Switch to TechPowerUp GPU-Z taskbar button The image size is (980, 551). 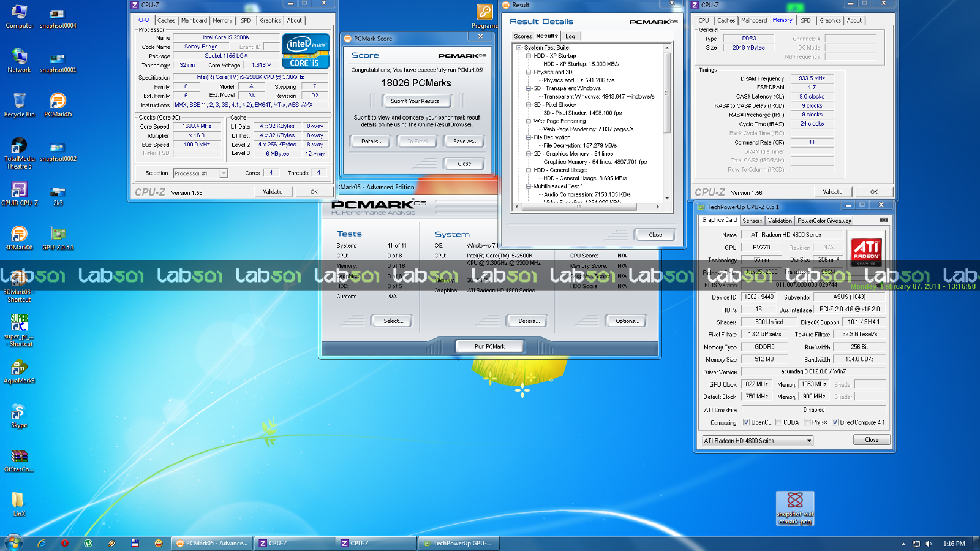click(458, 543)
